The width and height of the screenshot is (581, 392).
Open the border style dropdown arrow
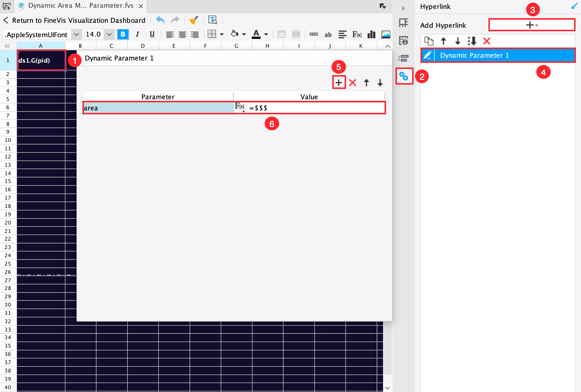(222, 34)
